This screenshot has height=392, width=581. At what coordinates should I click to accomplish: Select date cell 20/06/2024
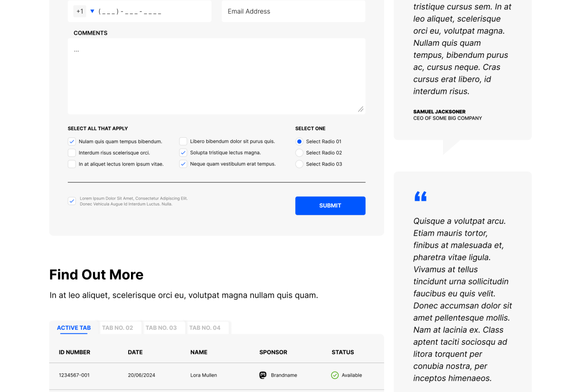141,375
